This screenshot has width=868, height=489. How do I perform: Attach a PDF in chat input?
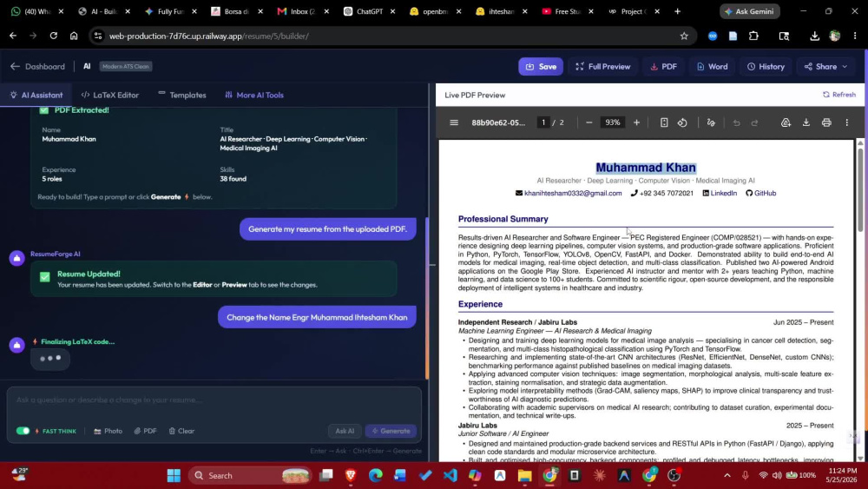coord(145,431)
